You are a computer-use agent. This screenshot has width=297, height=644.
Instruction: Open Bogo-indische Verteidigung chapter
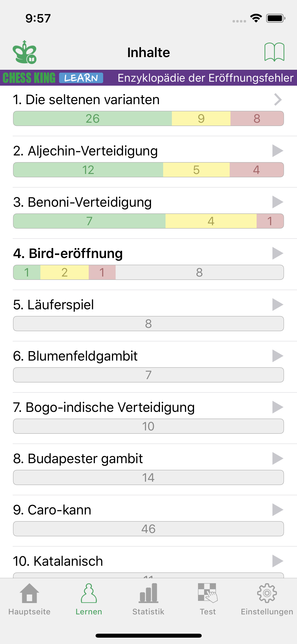104,407
